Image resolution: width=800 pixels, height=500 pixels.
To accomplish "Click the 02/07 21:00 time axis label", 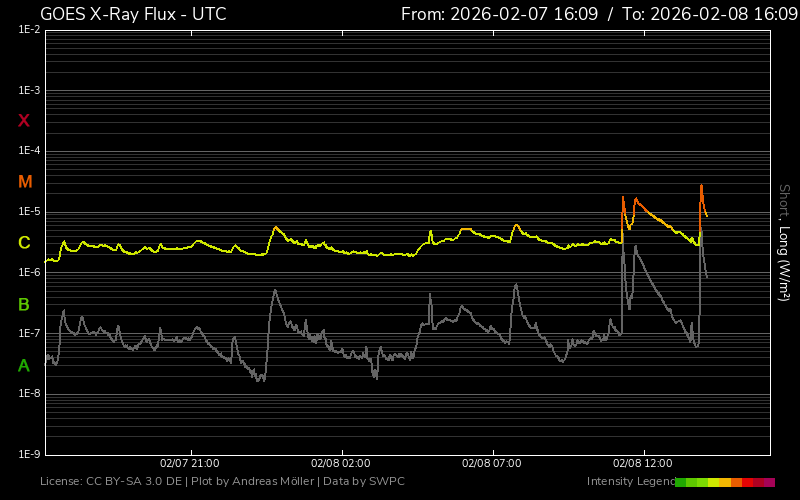I will tap(190, 464).
